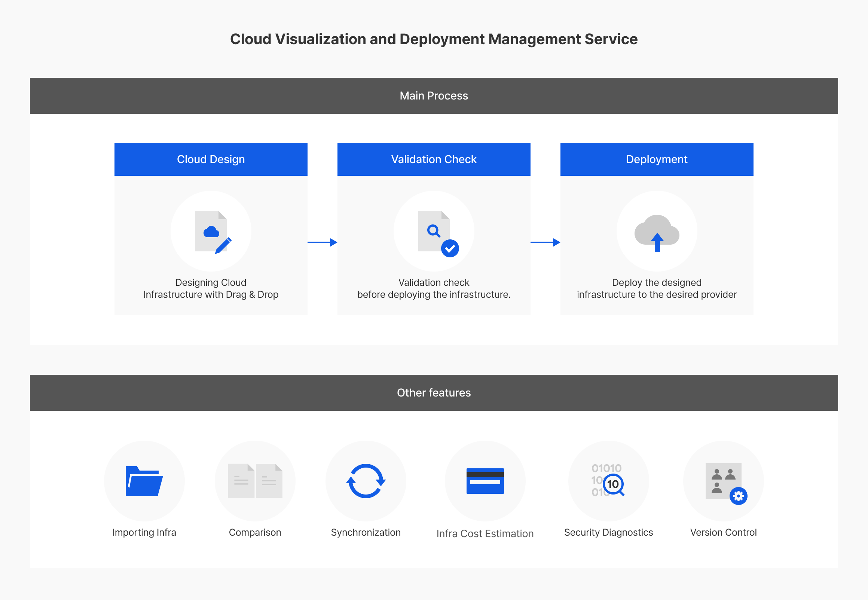Select the Importing Infra folder icon
Image resolution: width=868 pixels, height=600 pixels.
click(144, 482)
